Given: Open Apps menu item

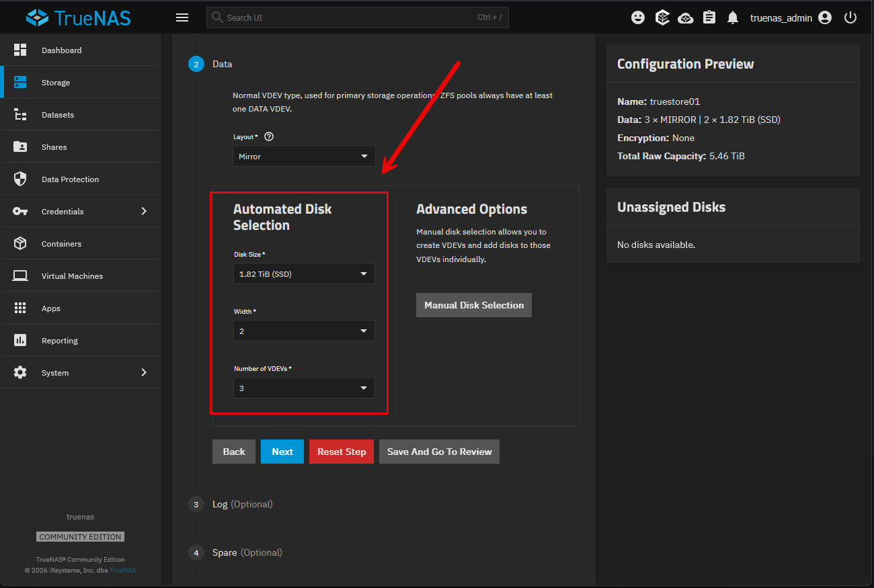Looking at the screenshot, I should point(81,308).
